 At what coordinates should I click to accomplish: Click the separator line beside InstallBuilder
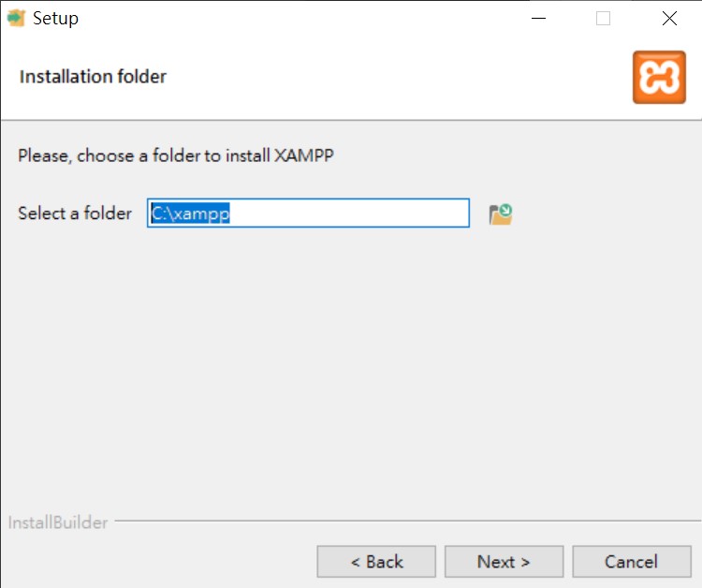point(407,521)
